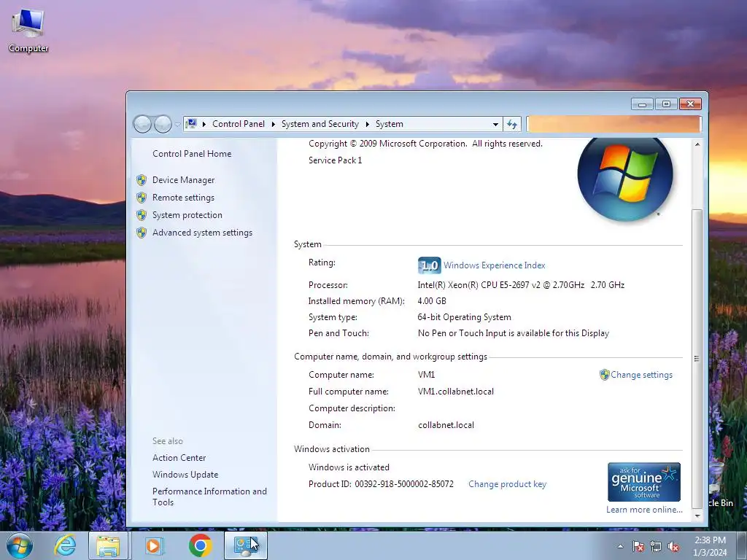Open Advanced system settings

click(203, 233)
